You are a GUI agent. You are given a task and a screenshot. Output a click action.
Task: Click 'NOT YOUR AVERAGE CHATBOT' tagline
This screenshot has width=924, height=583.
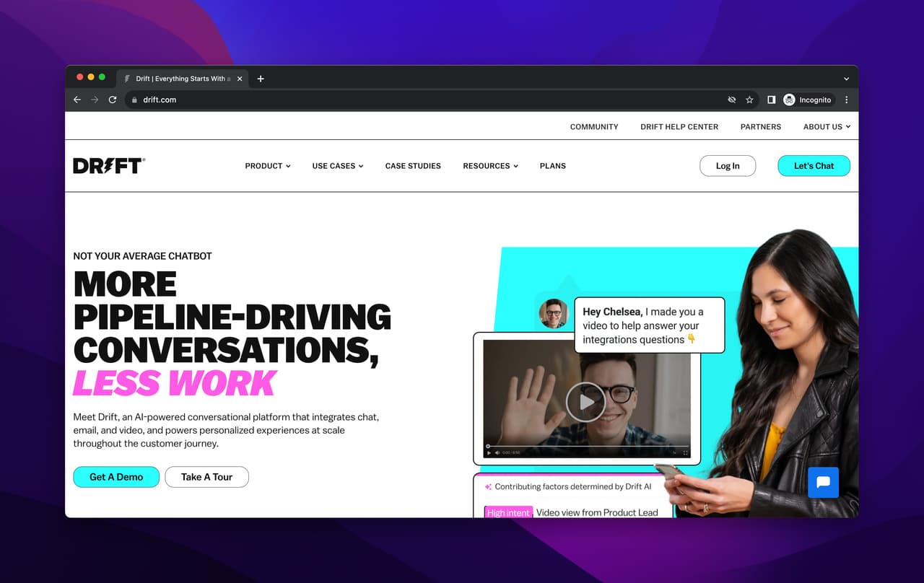point(142,256)
